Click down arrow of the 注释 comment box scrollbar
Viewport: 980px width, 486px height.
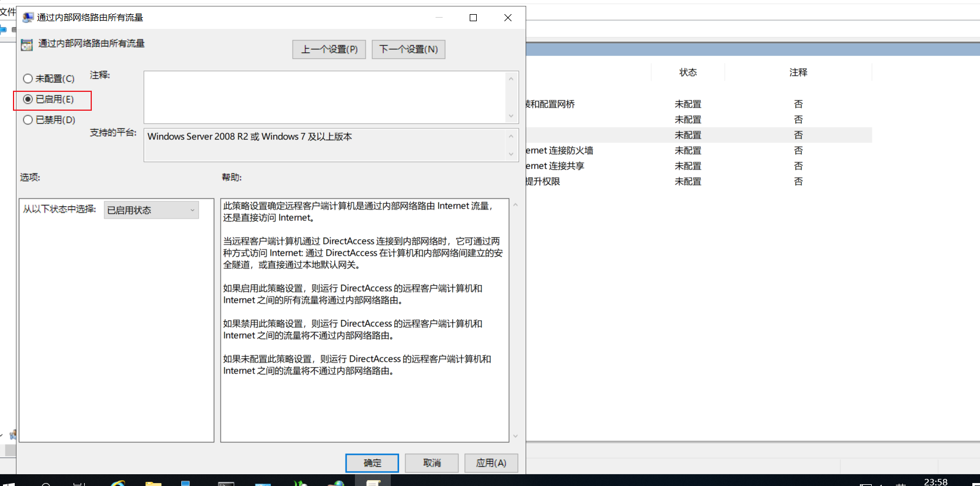(511, 116)
